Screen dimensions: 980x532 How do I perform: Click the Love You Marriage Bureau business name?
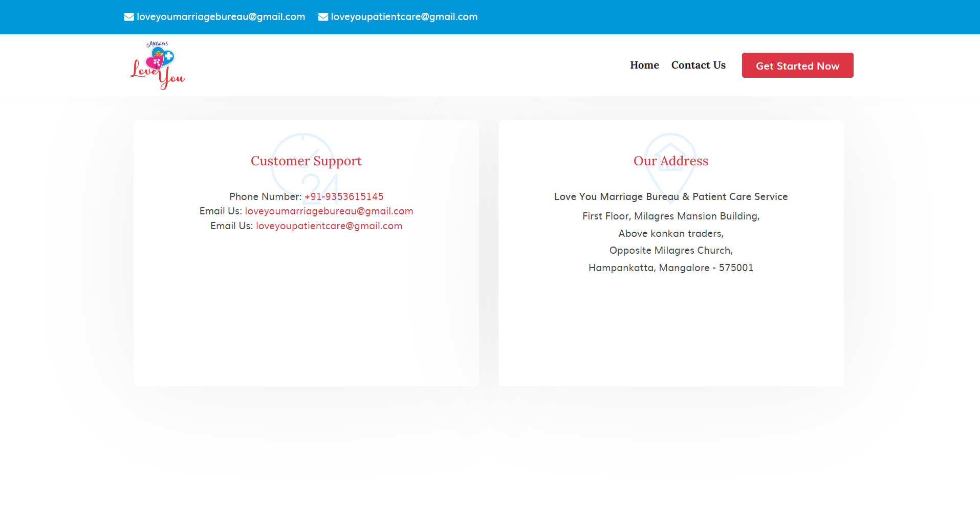tap(670, 196)
